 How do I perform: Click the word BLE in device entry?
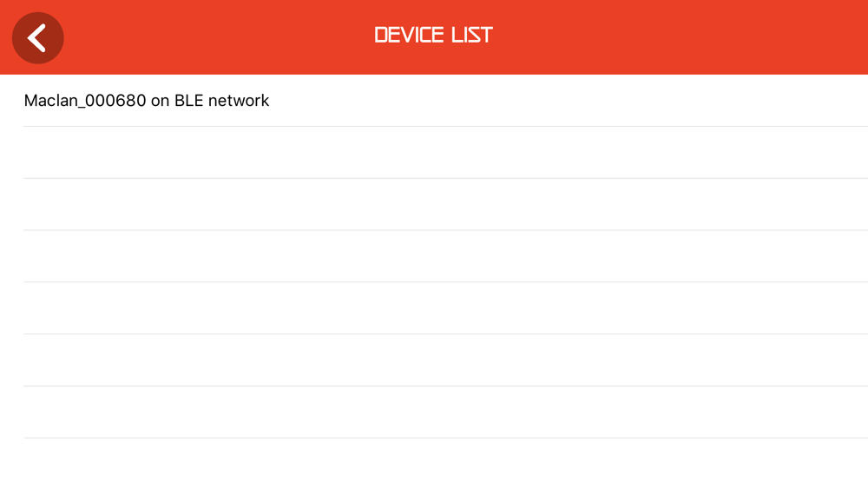[x=188, y=100]
